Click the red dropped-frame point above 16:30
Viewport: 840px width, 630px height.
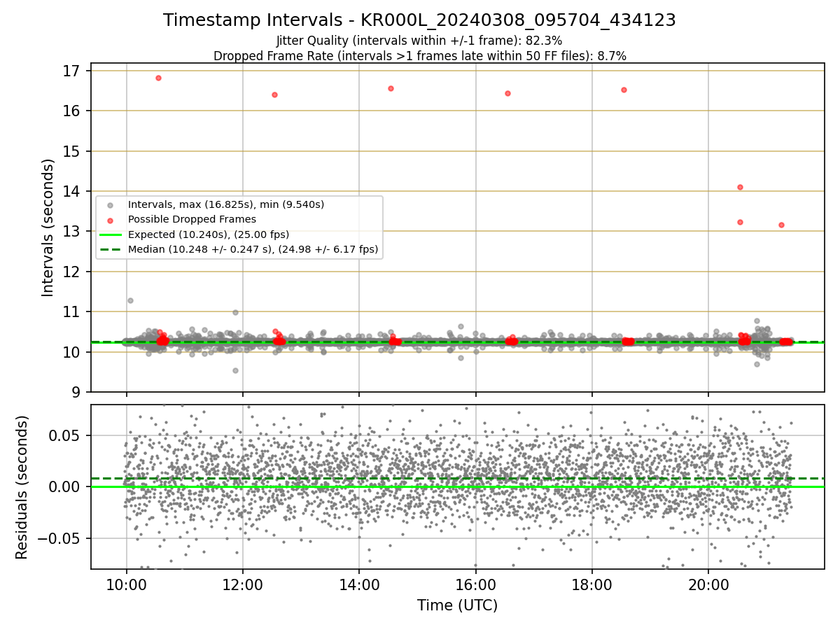click(x=507, y=93)
